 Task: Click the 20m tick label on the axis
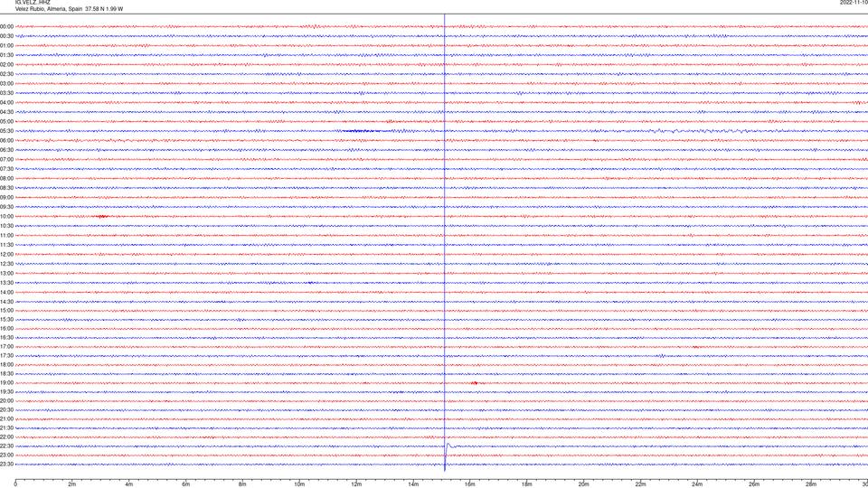click(583, 484)
